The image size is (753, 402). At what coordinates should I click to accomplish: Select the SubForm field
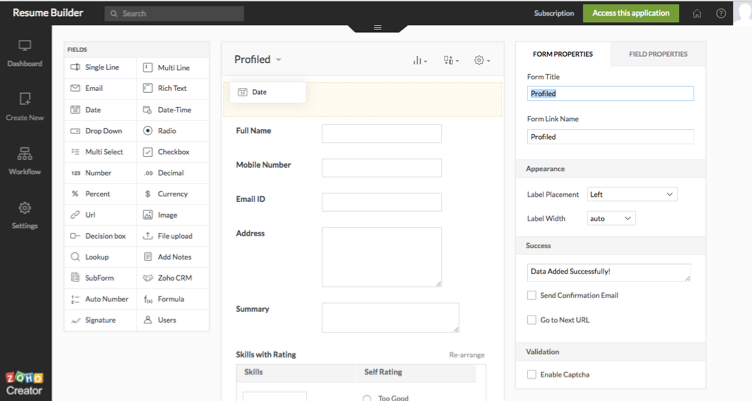tap(100, 278)
